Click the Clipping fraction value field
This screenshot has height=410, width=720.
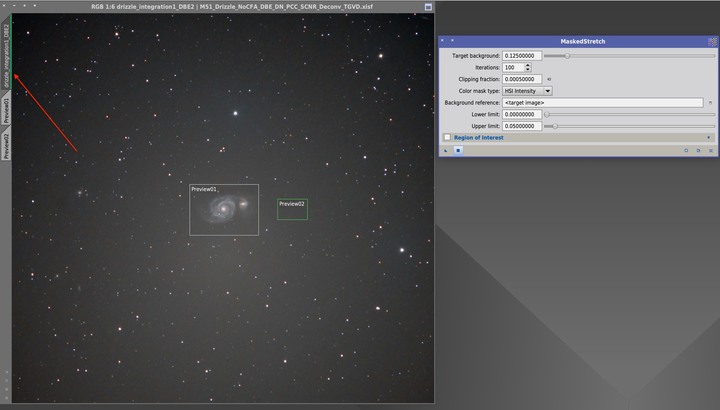click(522, 79)
